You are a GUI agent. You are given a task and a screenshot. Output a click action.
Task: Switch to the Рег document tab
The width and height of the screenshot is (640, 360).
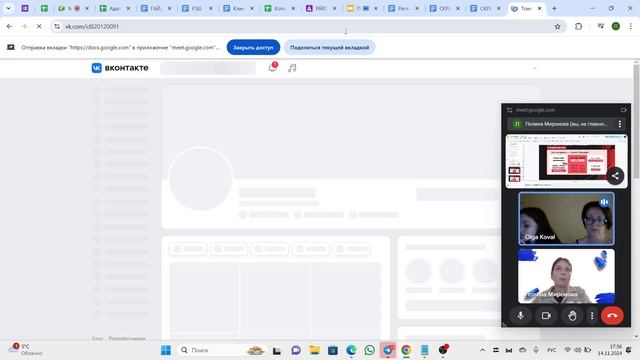pyautogui.click(x=403, y=8)
